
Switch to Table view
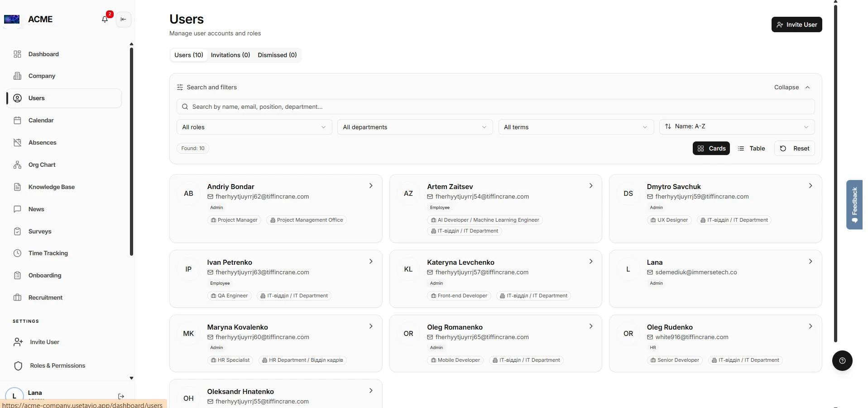(751, 148)
